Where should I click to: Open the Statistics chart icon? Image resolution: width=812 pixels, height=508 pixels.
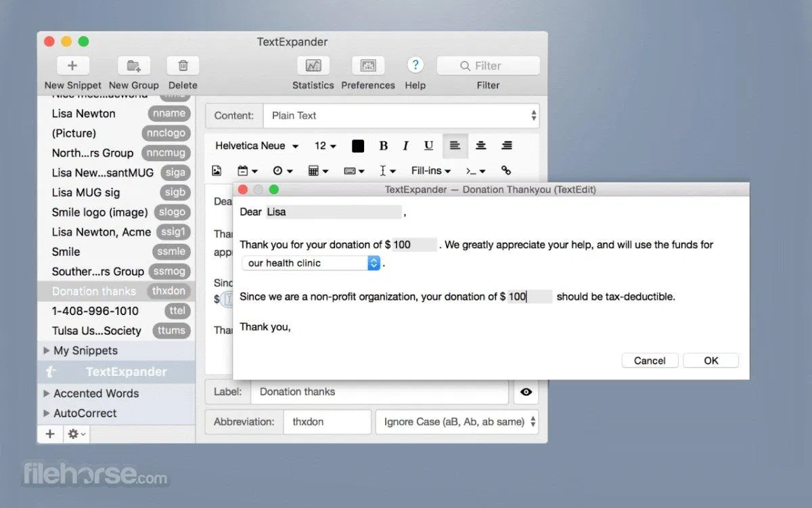(x=313, y=66)
